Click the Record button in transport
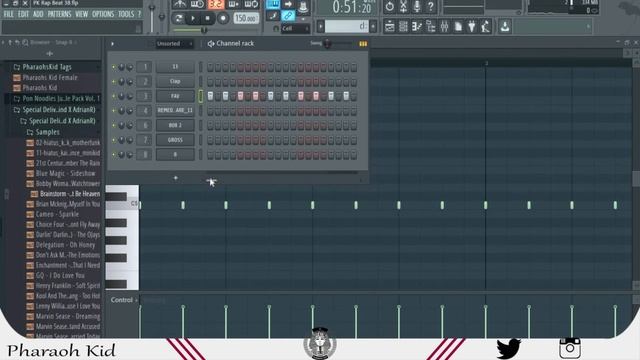This screenshot has width=640, height=360. click(x=223, y=18)
